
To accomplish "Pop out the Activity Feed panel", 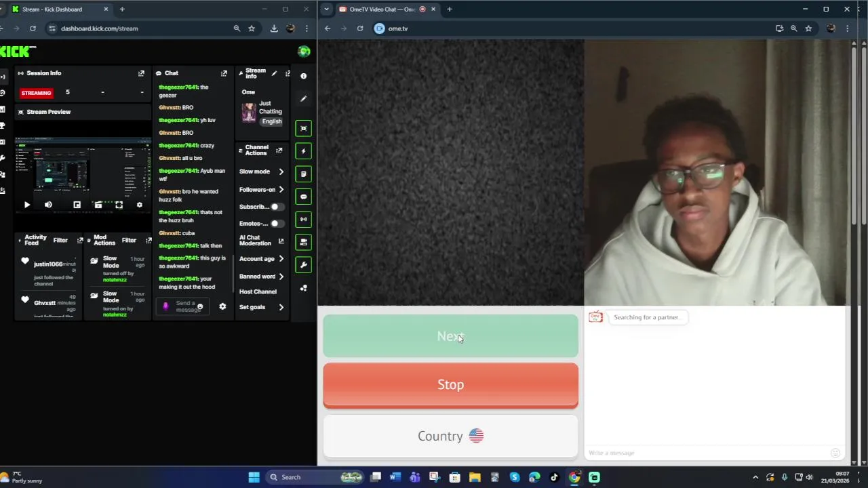I will point(80,241).
